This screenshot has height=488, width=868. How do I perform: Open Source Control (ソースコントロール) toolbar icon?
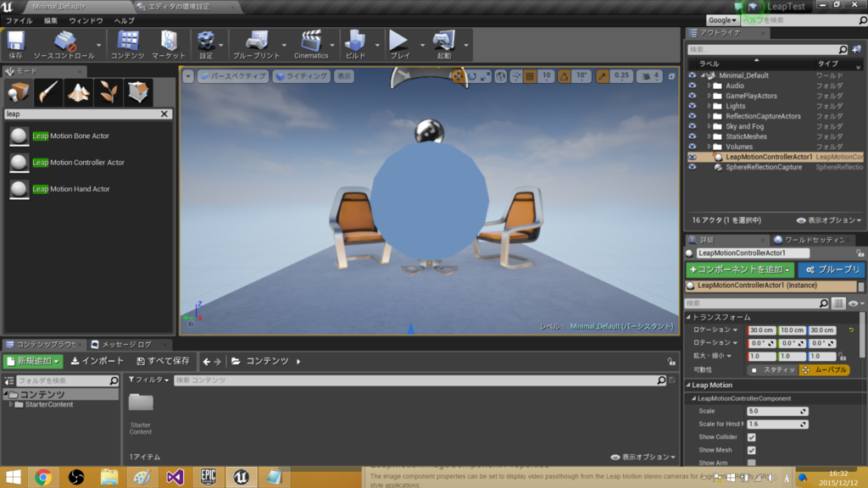point(64,45)
